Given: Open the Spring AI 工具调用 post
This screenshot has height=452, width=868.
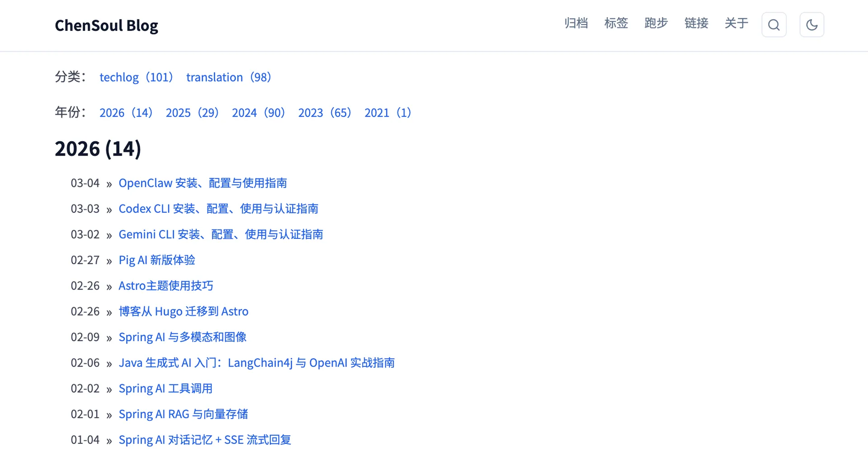Looking at the screenshot, I should click(165, 388).
